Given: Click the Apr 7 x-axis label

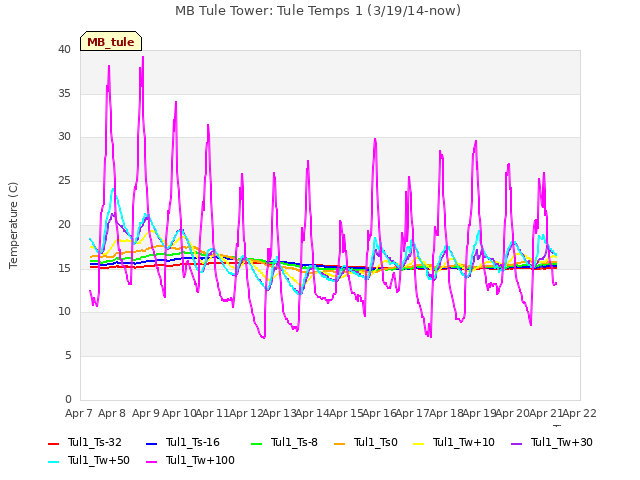Looking at the screenshot, I should click(78, 413).
